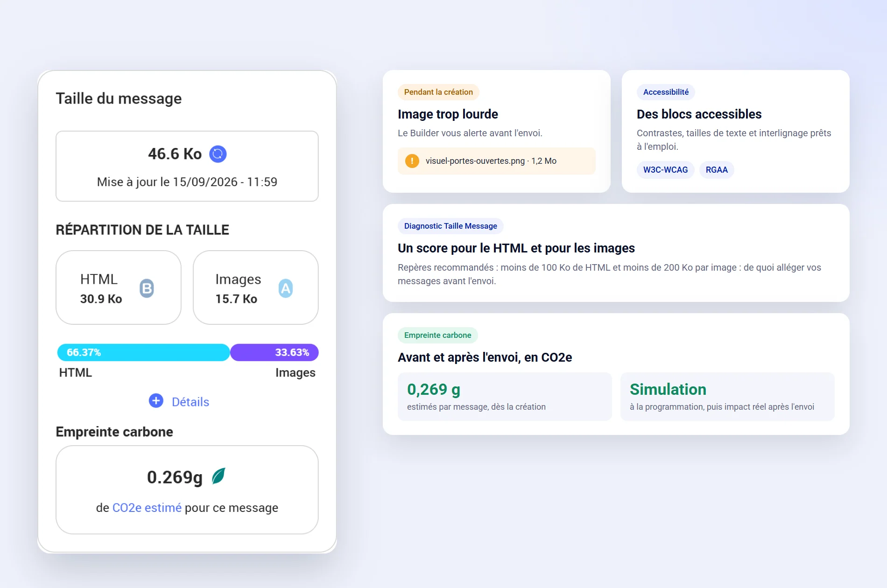Viewport: 887px width, 588px height.
Task: Click "Avant et après l'envoi, en CO2e" title
Action: pos(485,357)
